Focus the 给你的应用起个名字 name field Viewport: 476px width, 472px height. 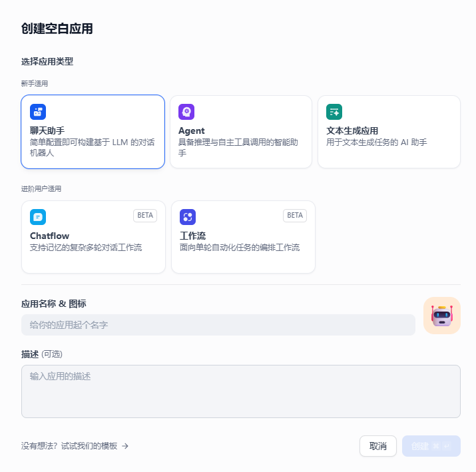218,325
